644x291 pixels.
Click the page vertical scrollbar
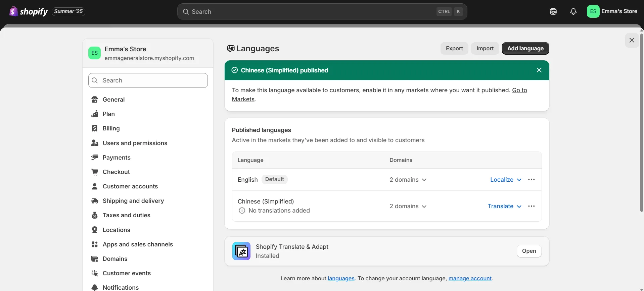(x=641, y=122)
